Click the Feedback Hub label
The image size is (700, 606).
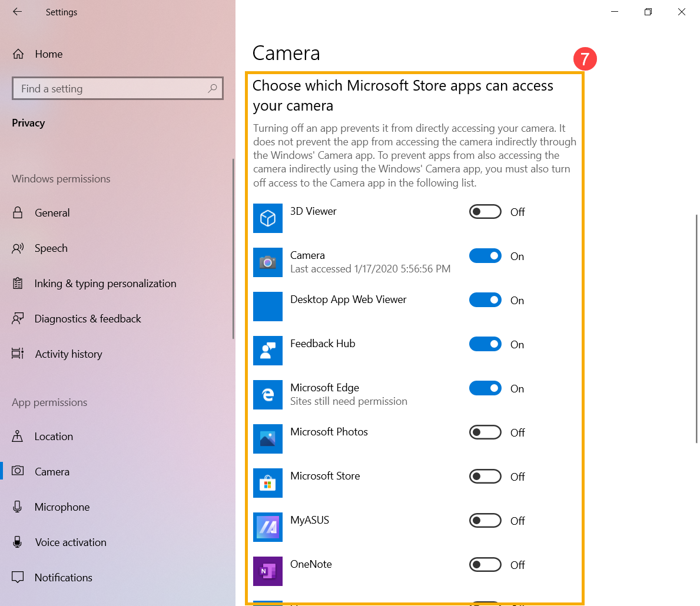click(x=322, y=343)
